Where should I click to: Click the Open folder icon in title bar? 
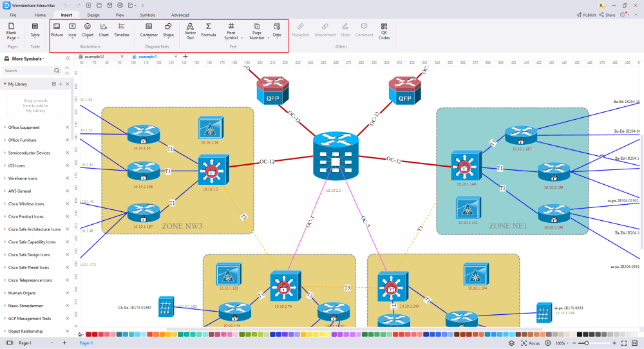99,5
